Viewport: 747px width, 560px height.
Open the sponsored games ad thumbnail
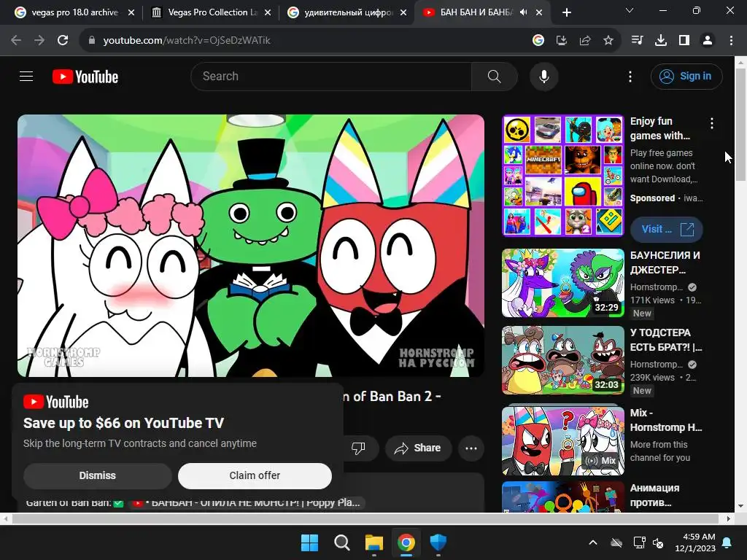[x=563, y=176]
